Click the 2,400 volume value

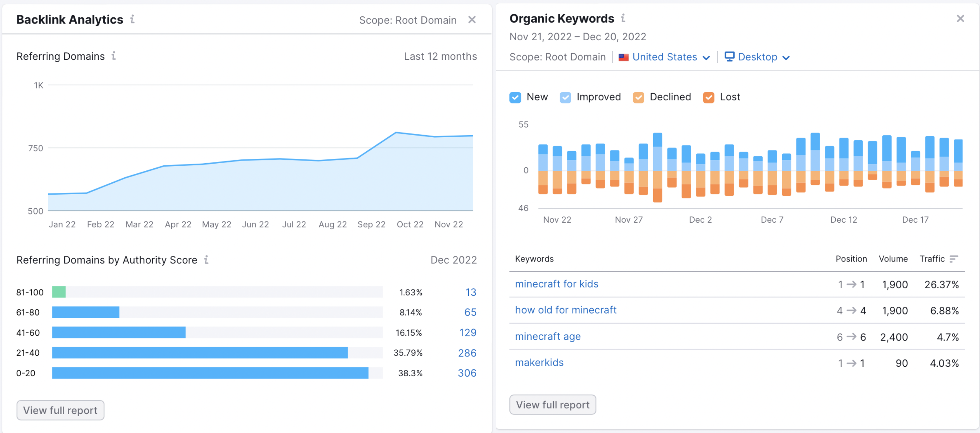point(894,337)
